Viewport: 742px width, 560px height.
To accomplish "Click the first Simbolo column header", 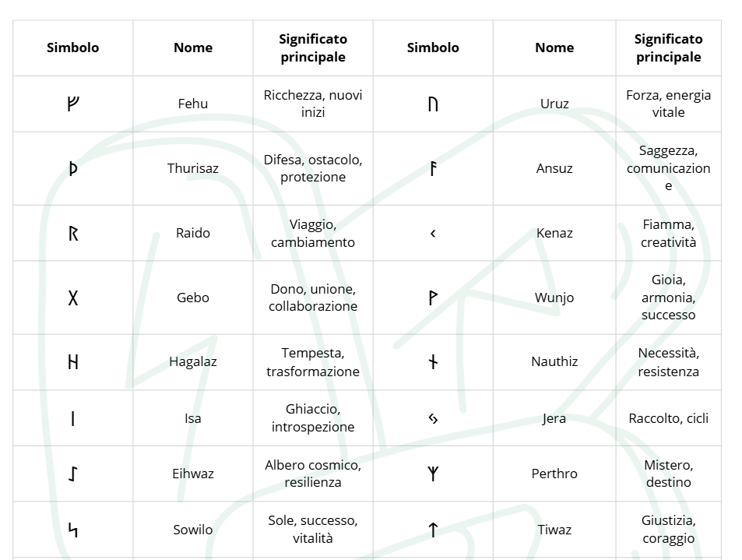I will 73,48.
